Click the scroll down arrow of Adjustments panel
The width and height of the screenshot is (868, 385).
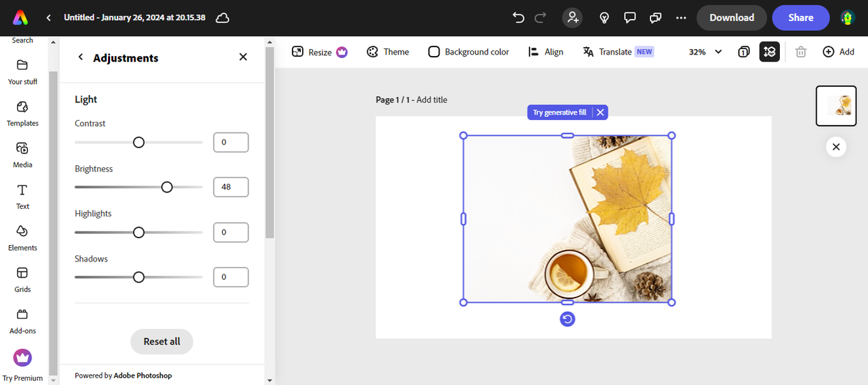tap(269, 380)
